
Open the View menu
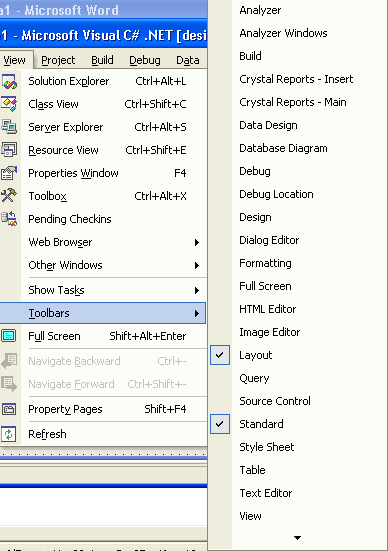coord(15,60)
